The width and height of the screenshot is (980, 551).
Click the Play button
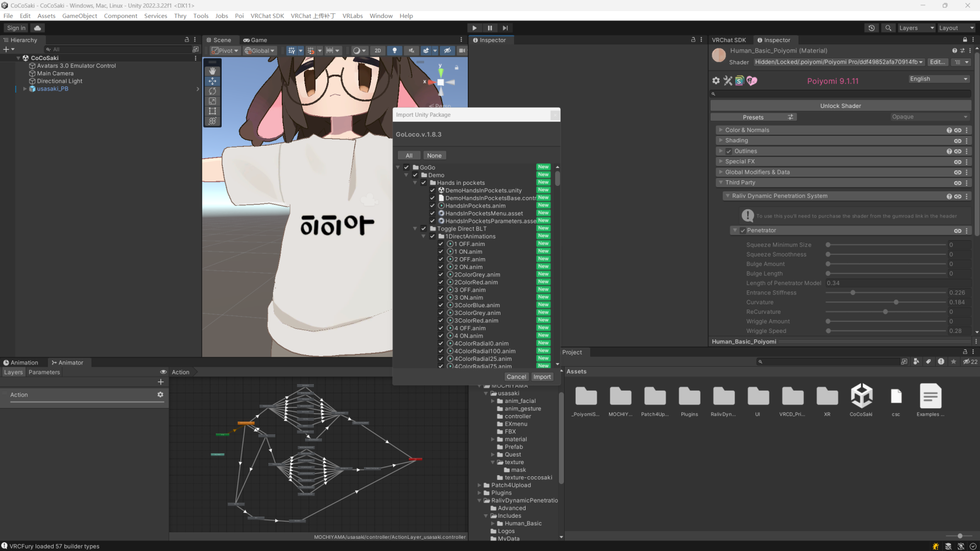point(474,28)
